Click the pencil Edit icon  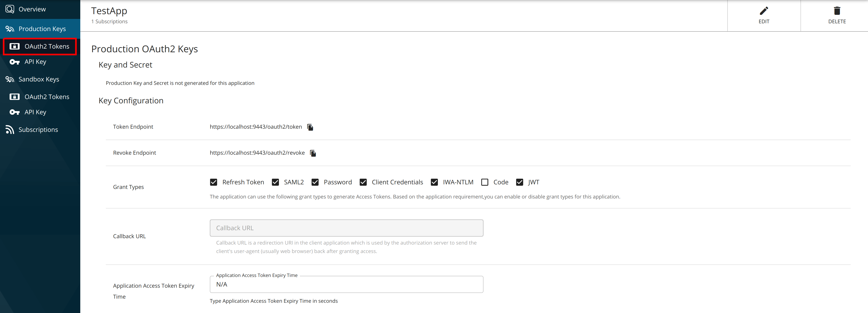click(x=764, y=11)
